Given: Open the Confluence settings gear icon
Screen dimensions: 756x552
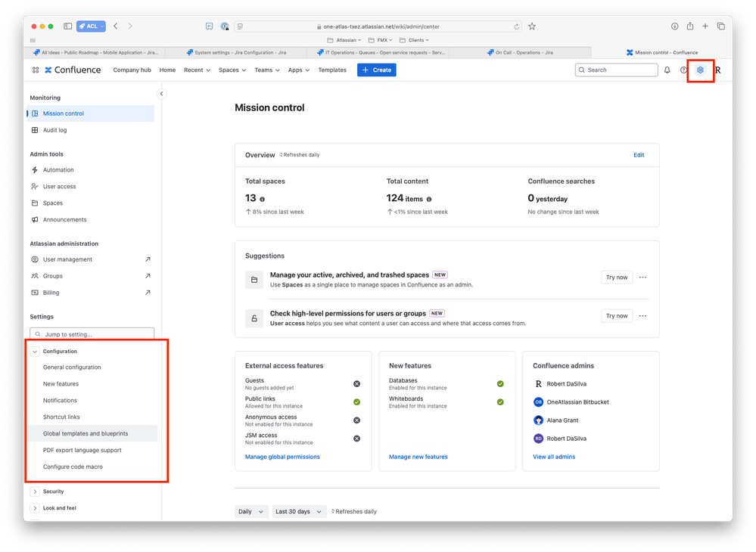Looking at the screenshot, I should 700,70.
